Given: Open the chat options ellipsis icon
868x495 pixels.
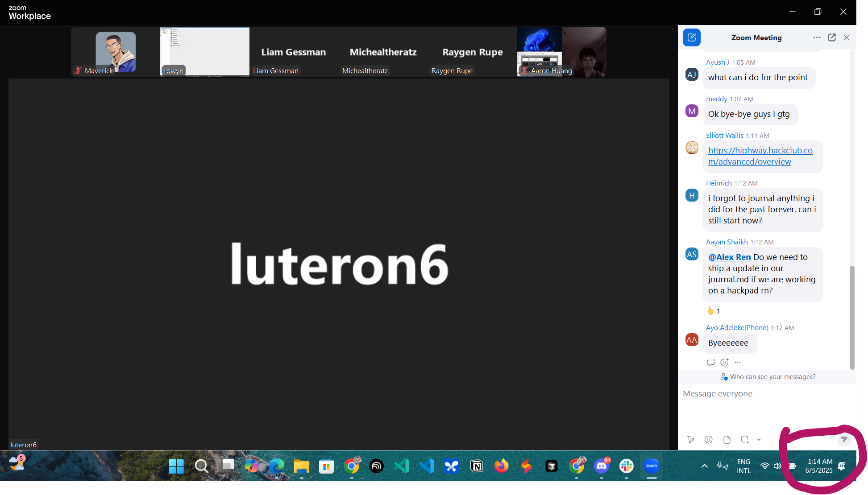Looking at the screenshot, I should coord(817,37).
